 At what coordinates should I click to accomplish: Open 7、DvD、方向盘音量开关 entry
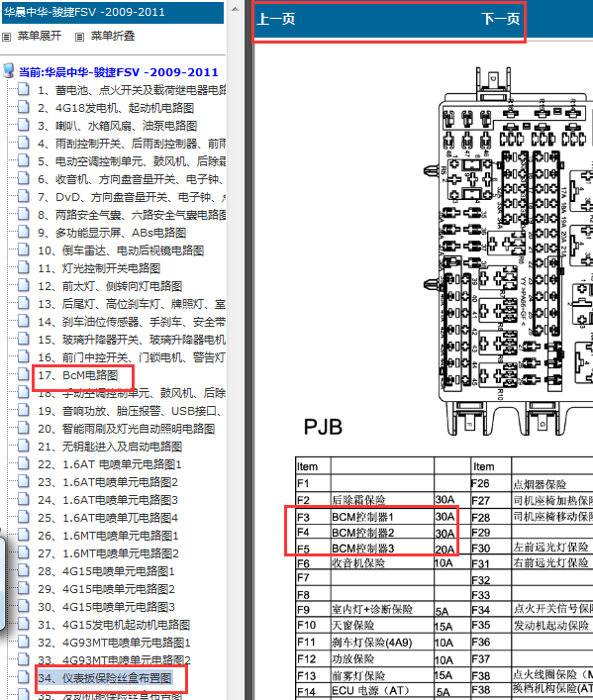(x=132, y=197)
